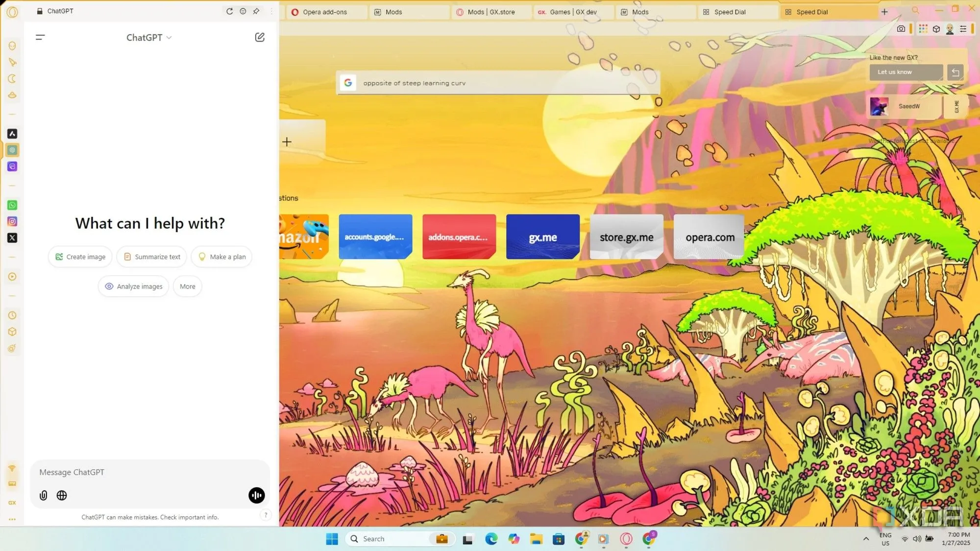Add a Speed Dial folder with plus tile
The height and width of the screenshot is (551, 980).
coord(287,142)
